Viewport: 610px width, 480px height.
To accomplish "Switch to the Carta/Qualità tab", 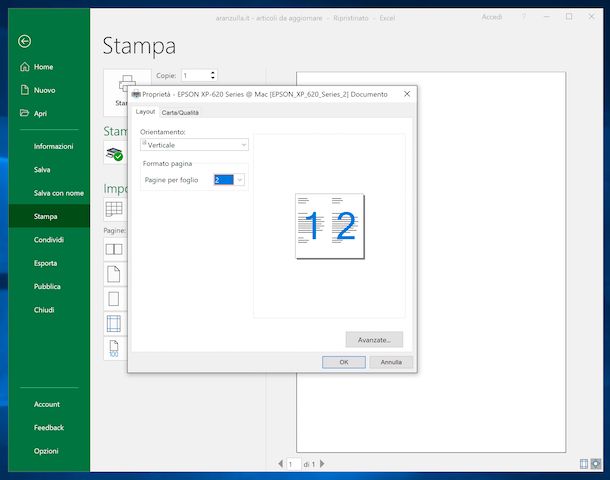I will click(x=180, y=112).
